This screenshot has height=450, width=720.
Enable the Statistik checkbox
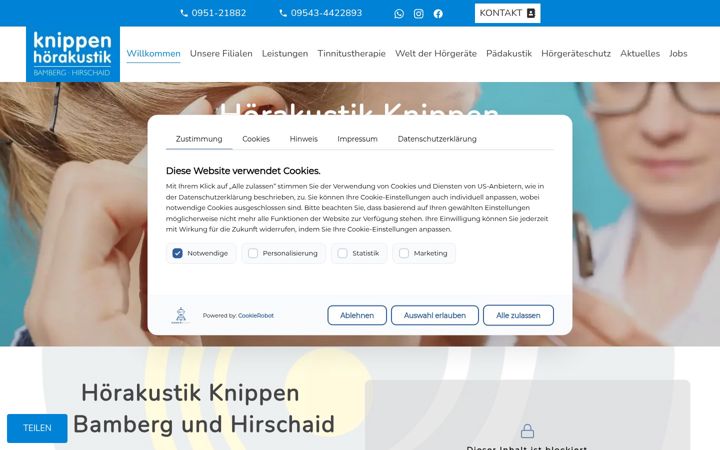click(343, 253)
